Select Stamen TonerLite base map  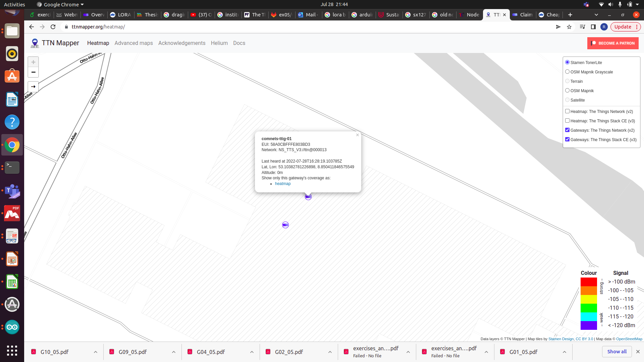(568, 62)
